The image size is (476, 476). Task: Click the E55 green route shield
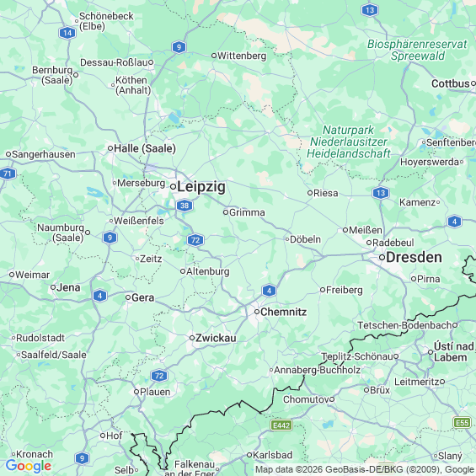tap(463, 423)
